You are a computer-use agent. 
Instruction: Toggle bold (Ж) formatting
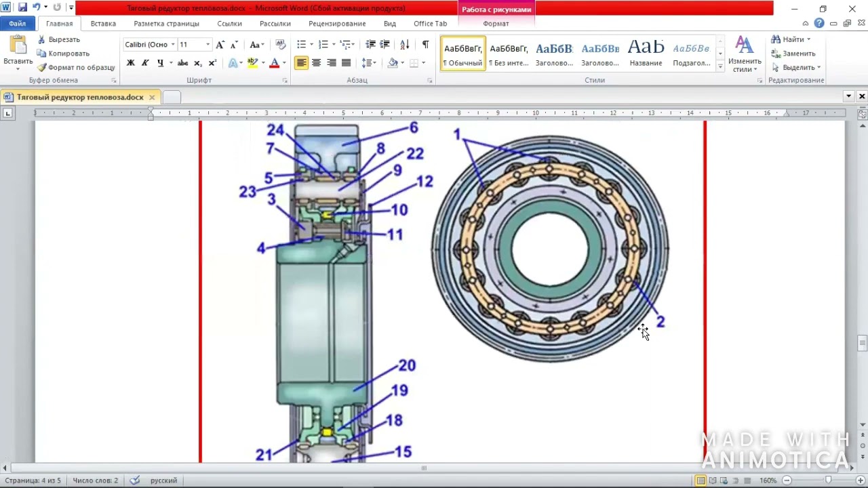131,63
